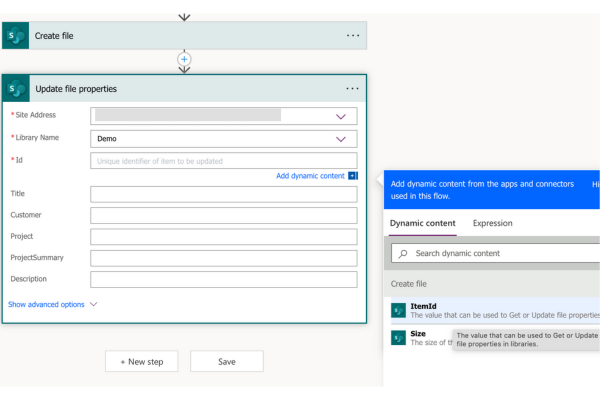Click the Size SharePoint icon

point(398,339)
